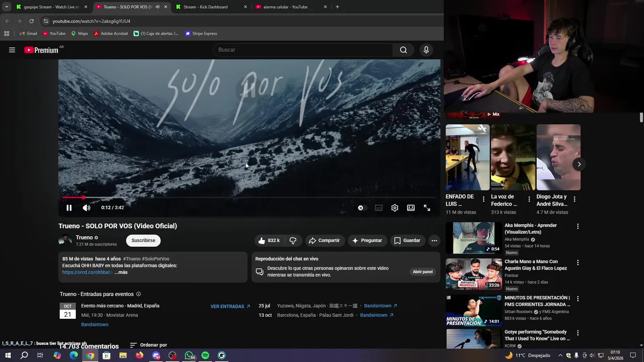Go to the YouTube Premium home logo
The image size is (644, 362).
coord(41,50)
